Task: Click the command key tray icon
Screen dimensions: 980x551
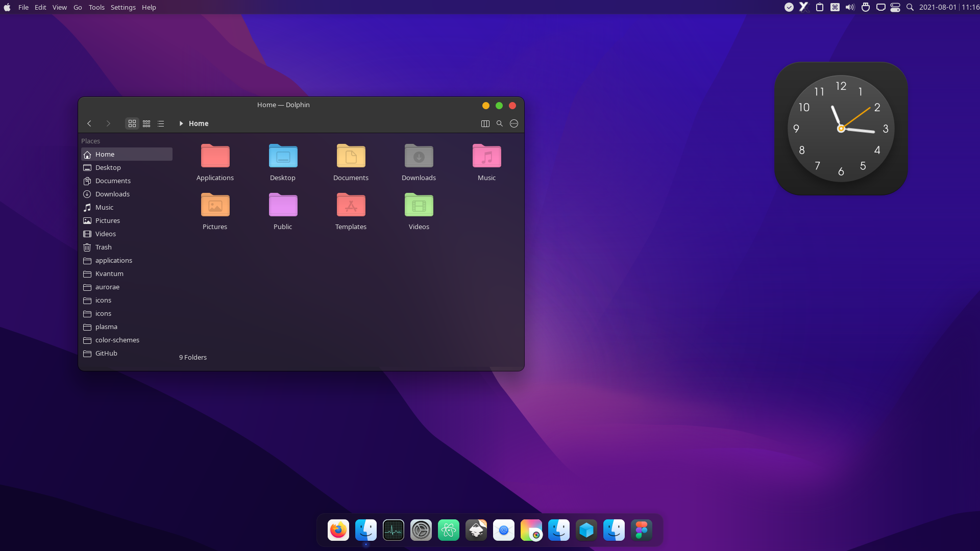Action: [x=835, y=7]
